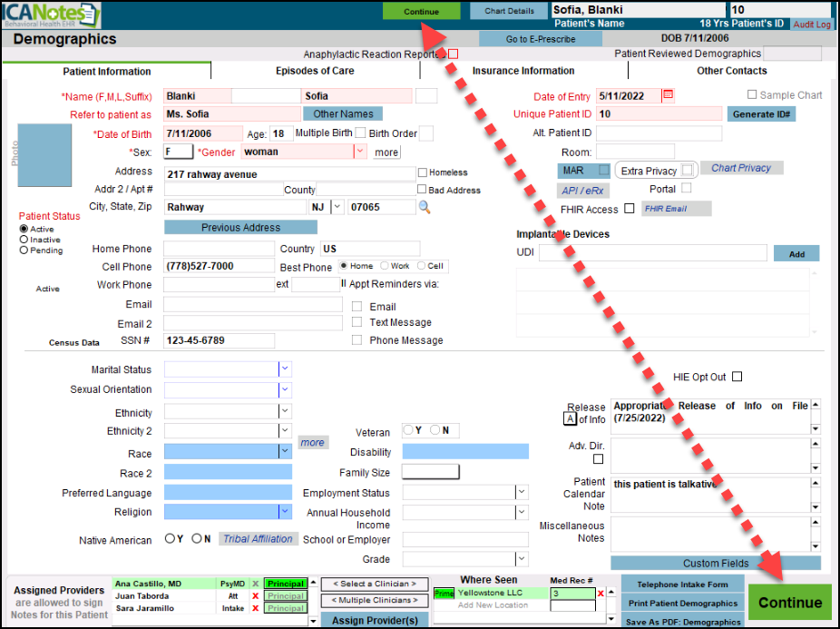Click into the Email input field
Viewport: 840px width, 629px height.
click(253, 304)
